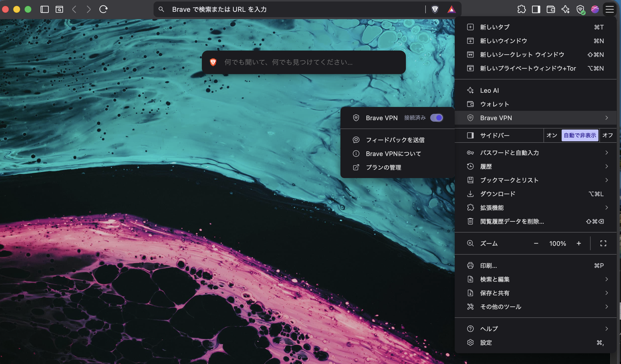Open Brave Wallet toolbar icon
The height and width of the screenshot is (364, 621).
(551, 9)
